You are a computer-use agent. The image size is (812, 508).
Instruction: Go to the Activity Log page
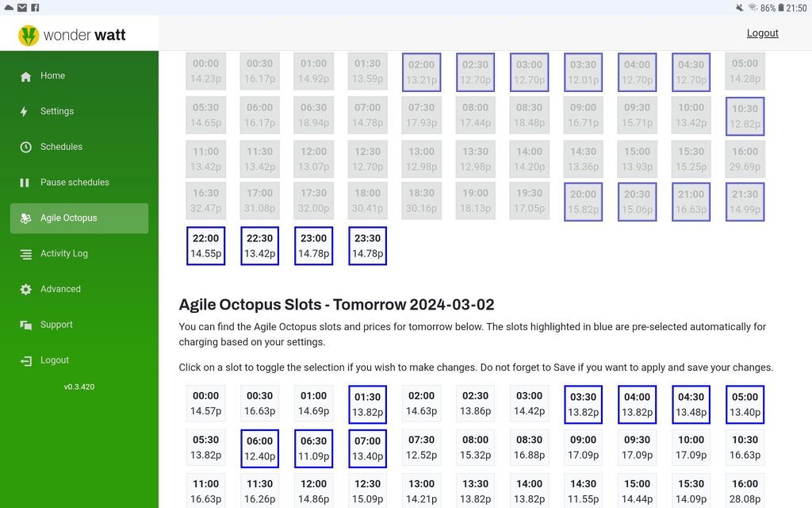[64, 254]
